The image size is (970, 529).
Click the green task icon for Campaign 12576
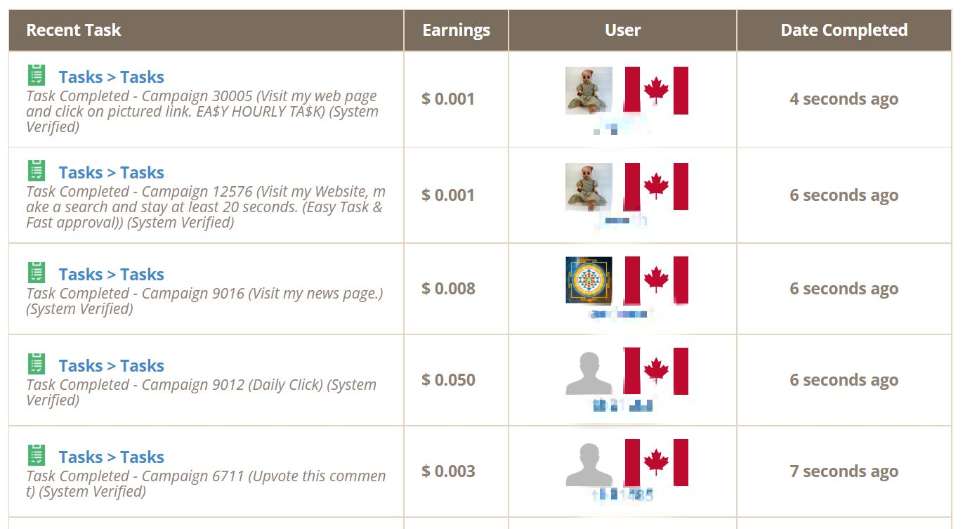(36, 170)
